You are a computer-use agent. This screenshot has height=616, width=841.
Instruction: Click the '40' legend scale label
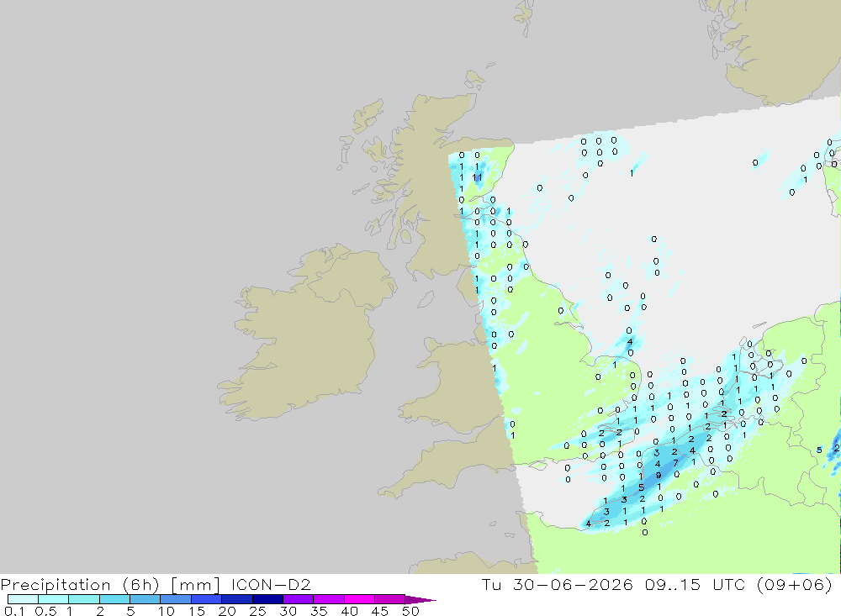tap(349, 611)
